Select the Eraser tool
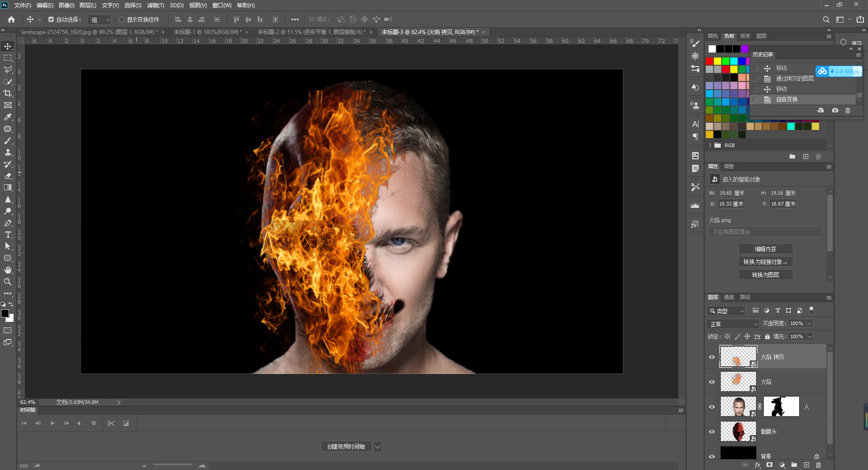The height and width of the screenshot is (470, 868). point(8,176)
